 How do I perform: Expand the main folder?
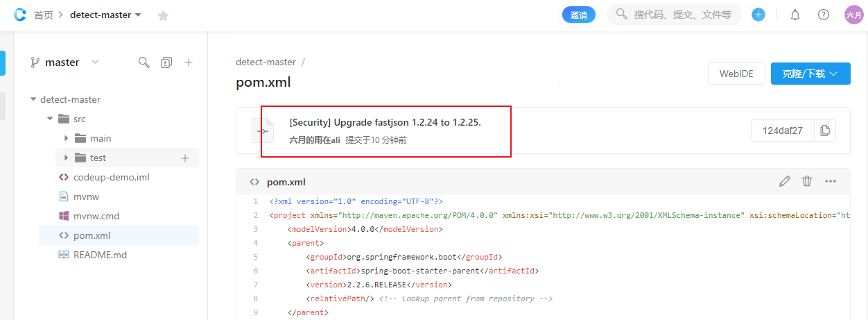(x=66, y=138)
